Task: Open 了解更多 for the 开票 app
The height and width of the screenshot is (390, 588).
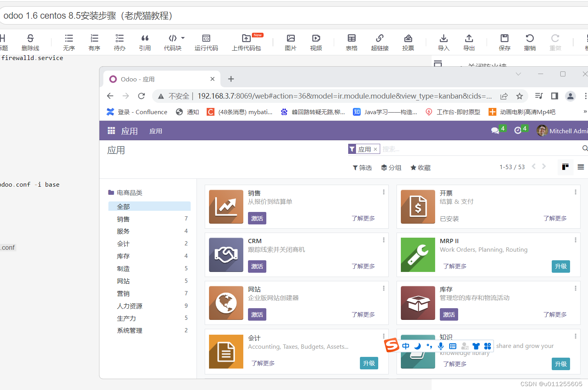Action: coord(555,218)
